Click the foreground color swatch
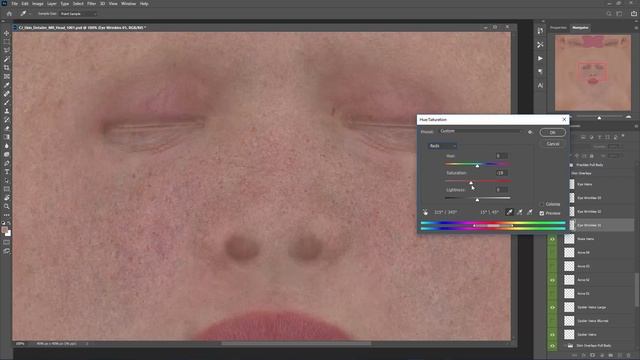This screenshot has width=640, height=360. [x=5, y=230]
